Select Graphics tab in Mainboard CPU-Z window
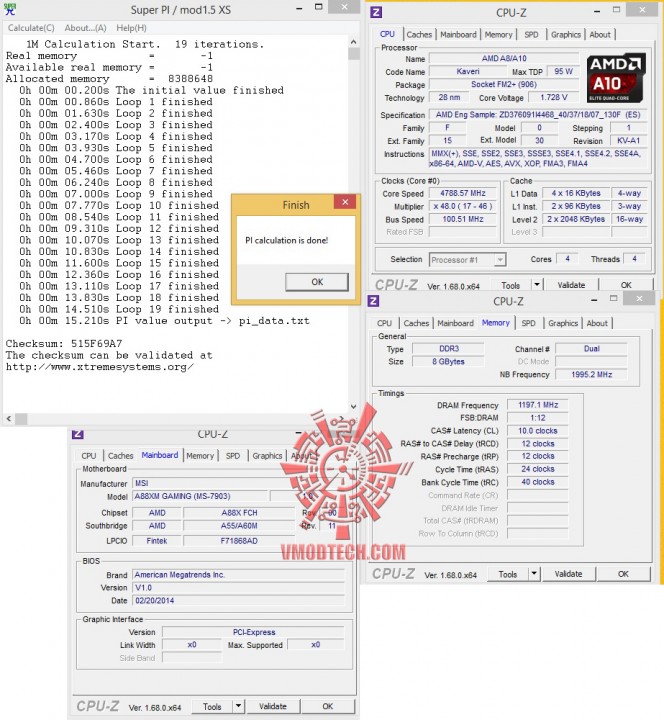 pos(267,456)
